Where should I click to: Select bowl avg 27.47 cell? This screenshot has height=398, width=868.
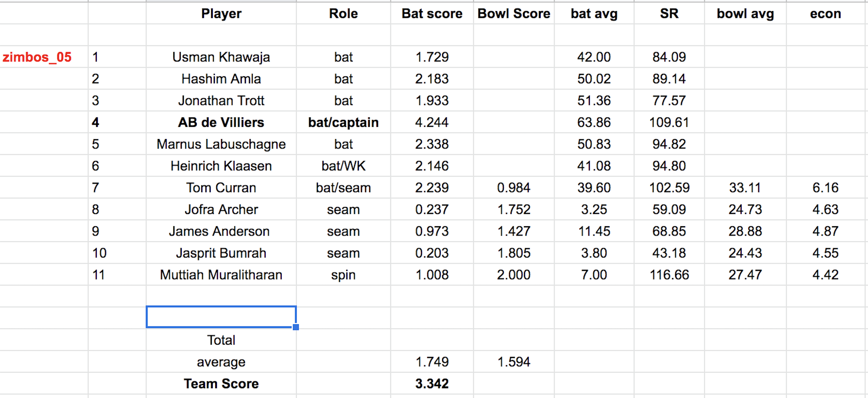tap(745, 275)
